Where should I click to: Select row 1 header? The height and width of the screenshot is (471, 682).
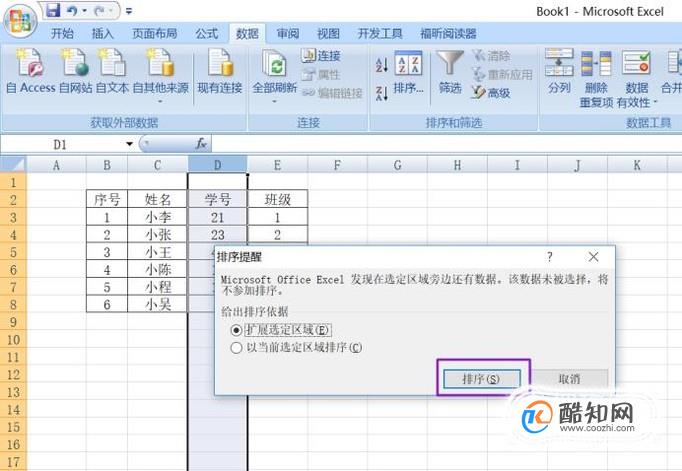pyautogui.click(x=13, y=182)
